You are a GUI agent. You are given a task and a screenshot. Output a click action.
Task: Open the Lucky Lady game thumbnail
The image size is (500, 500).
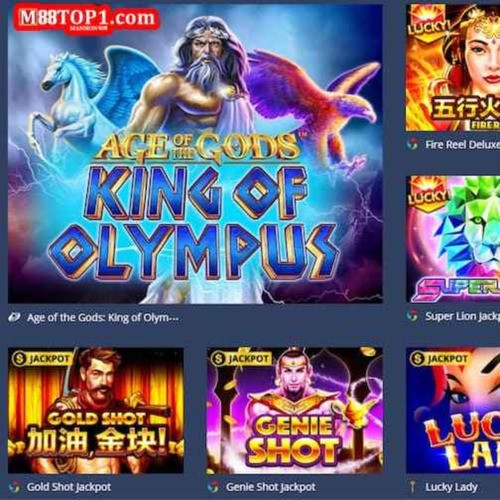[x=453, y=410]
